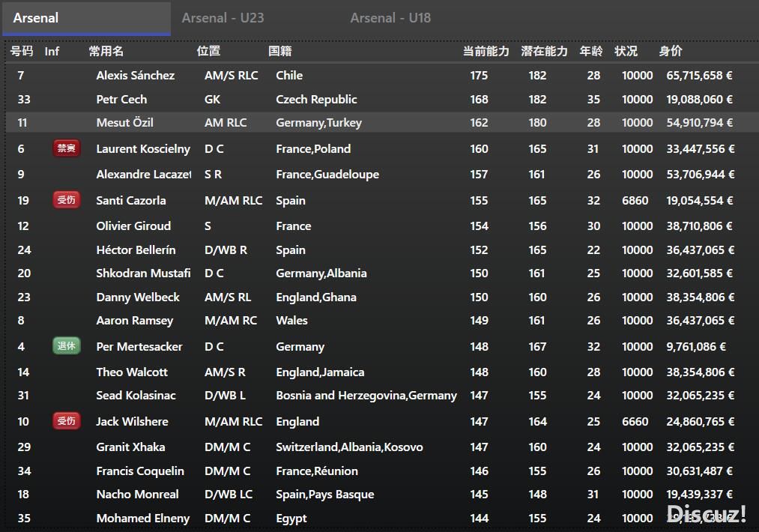Click nationality Czech Republic
Image resolution: width=759 pixels, height=532 pixels.
[x=317, y=99]
